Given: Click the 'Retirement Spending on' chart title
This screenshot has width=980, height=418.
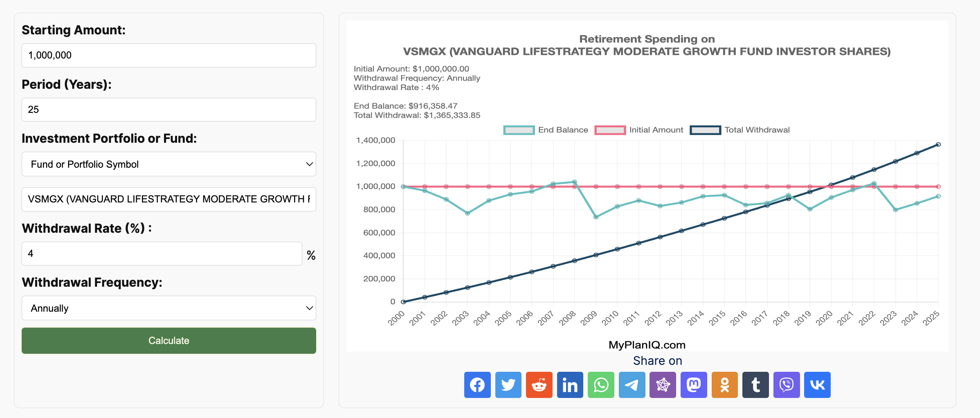Looking at the screenshot, I should click(x=647, y=39).
